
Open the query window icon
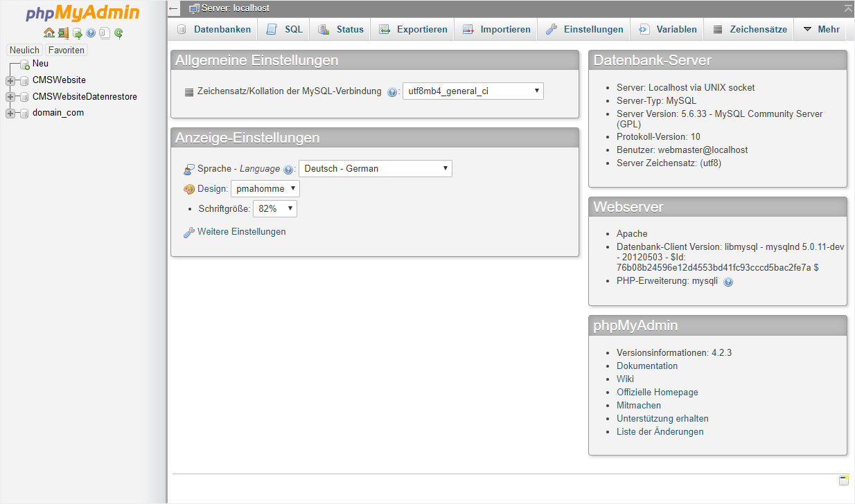pyautogui.click(x=78, y=33)
